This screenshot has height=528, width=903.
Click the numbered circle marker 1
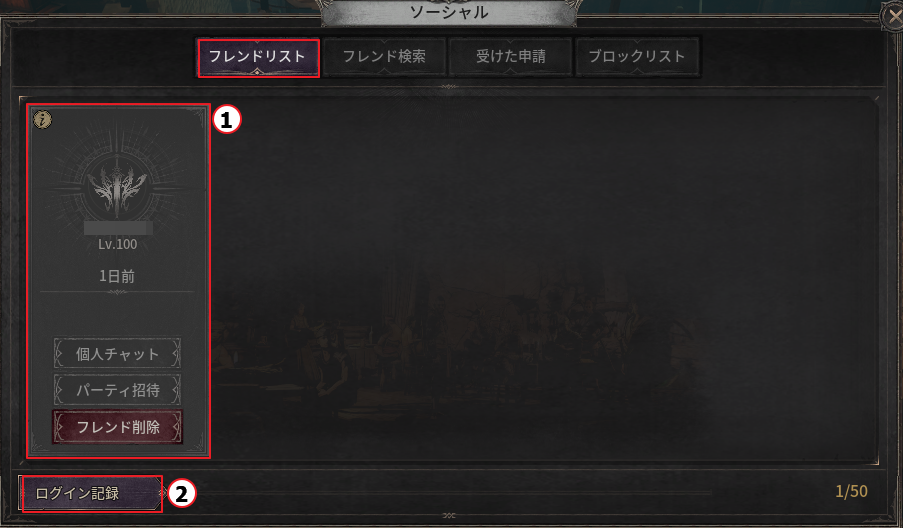[227, 120]
